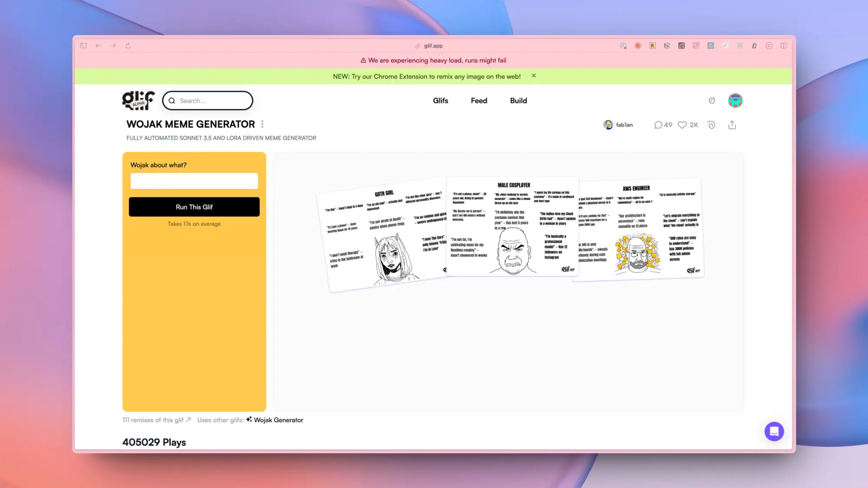Remix this glif with the spiral icon
The image size is (868, 488).
point(711,125)
